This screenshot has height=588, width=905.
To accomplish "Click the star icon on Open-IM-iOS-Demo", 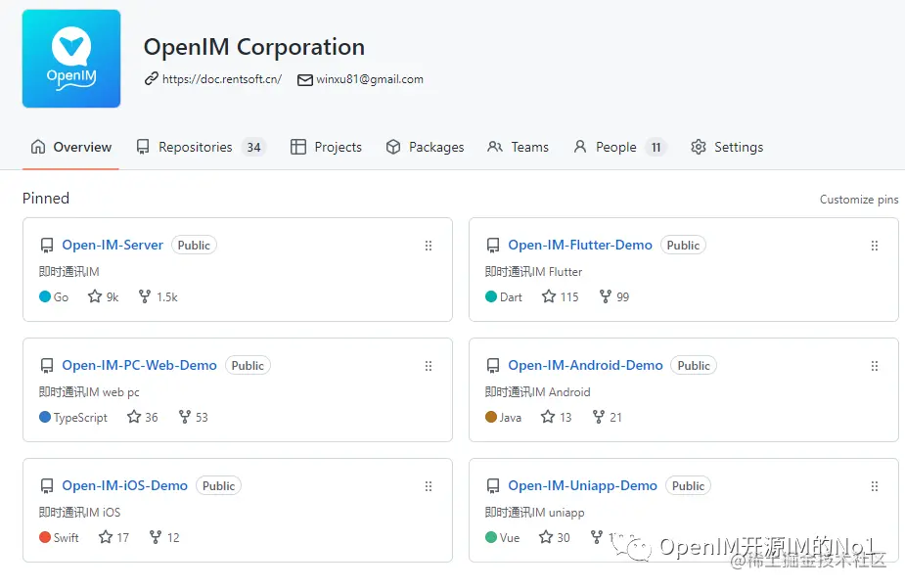I will 106,537.
